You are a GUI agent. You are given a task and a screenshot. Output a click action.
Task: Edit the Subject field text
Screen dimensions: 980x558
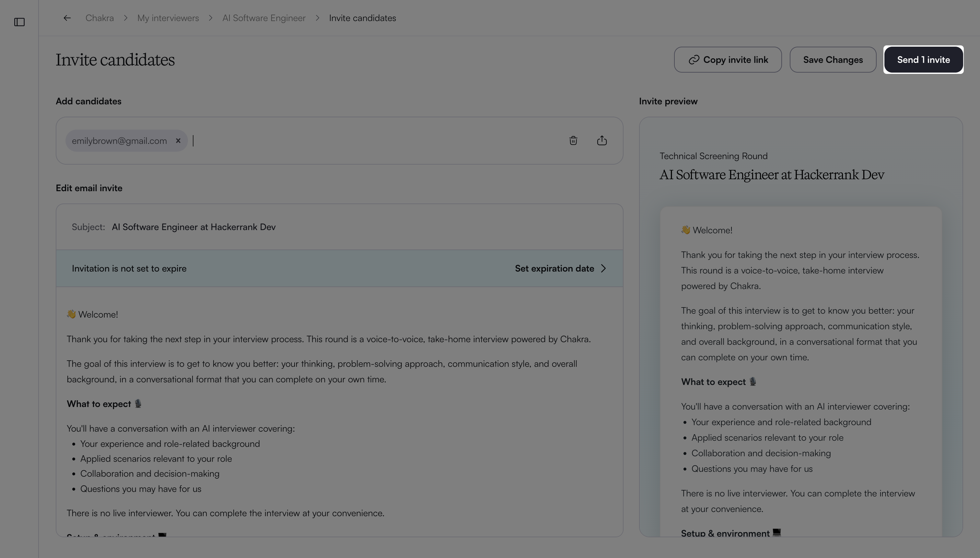(193, 227)
